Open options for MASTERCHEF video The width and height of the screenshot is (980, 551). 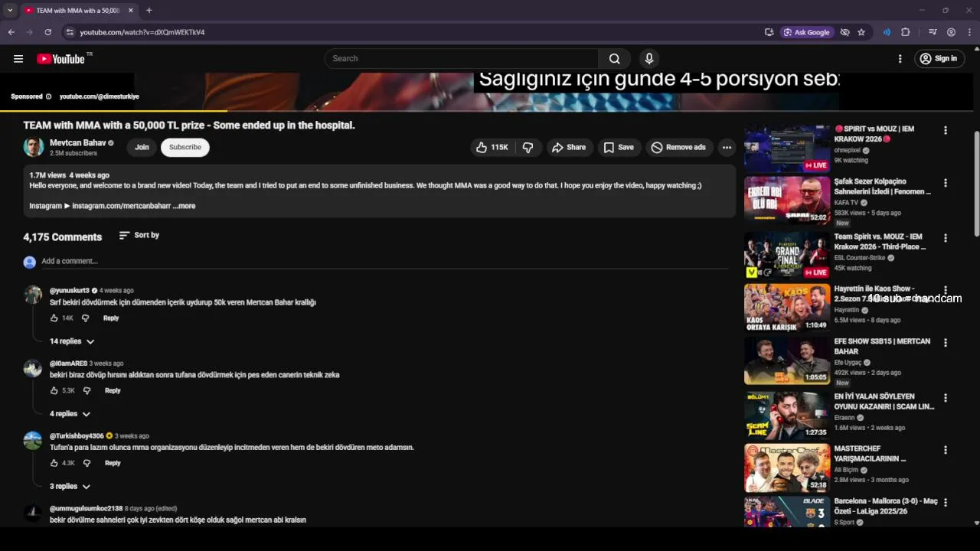946,451
